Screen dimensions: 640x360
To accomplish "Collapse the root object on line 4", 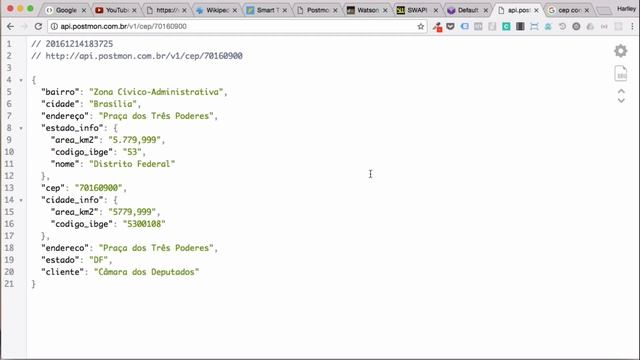I will click(x=21, y=80).
